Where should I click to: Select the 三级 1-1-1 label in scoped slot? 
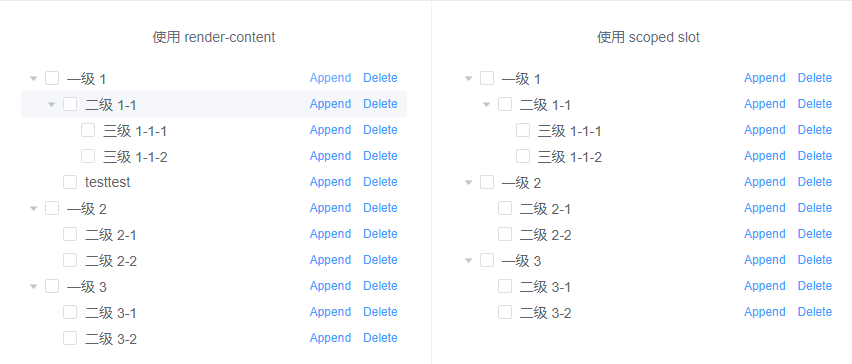tap(569, 131)
